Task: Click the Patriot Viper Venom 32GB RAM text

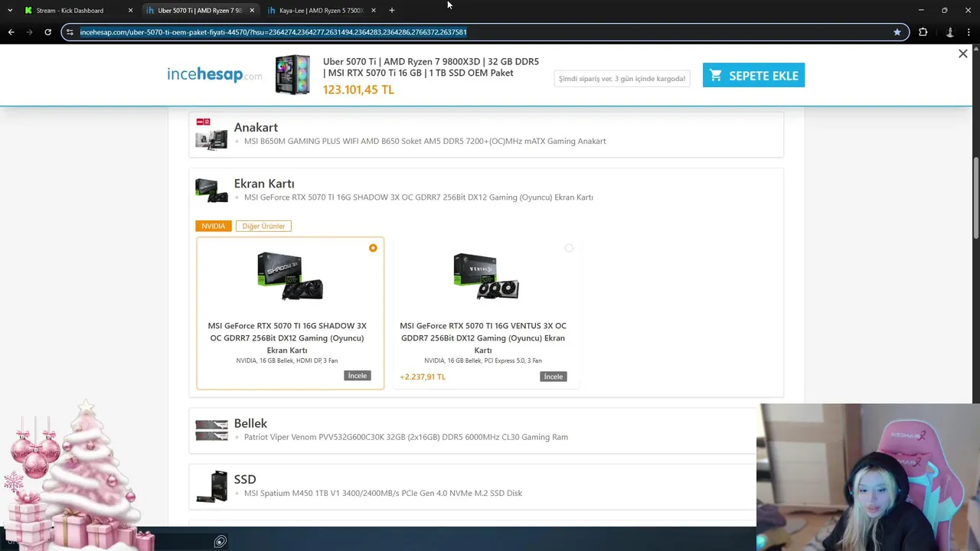Action: pyautogui.click(x=406, y=437)
